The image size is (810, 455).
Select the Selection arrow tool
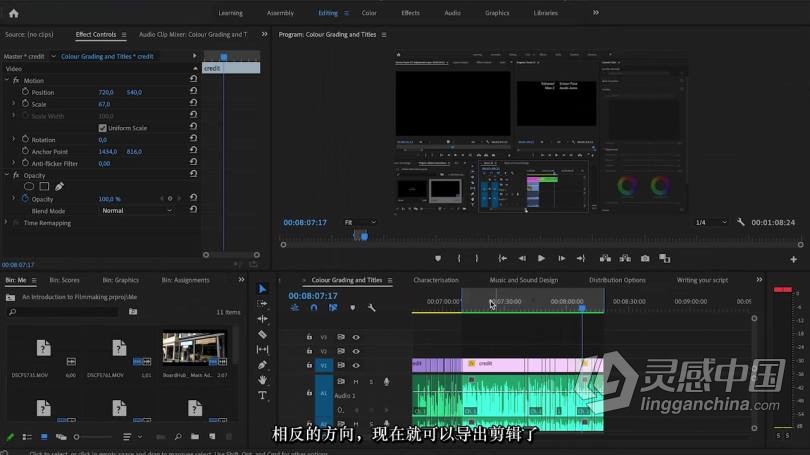click(262, 289)
